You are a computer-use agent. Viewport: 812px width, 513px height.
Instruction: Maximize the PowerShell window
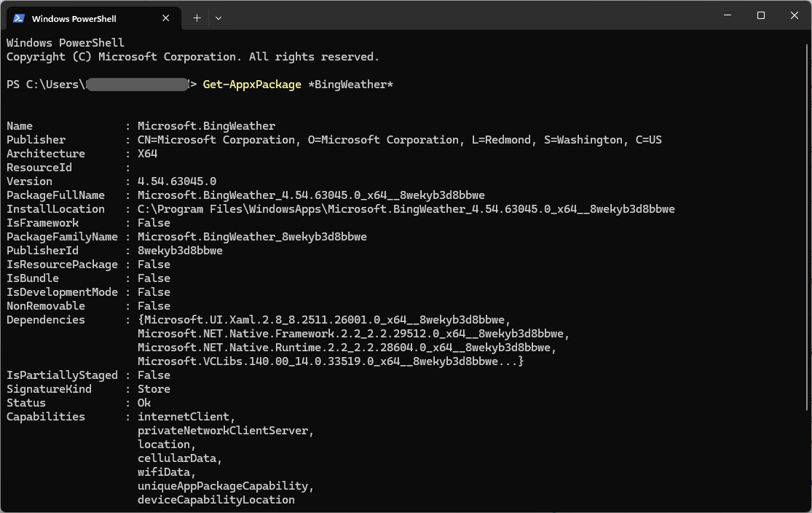pyautogui.click(x=761, y=15)
